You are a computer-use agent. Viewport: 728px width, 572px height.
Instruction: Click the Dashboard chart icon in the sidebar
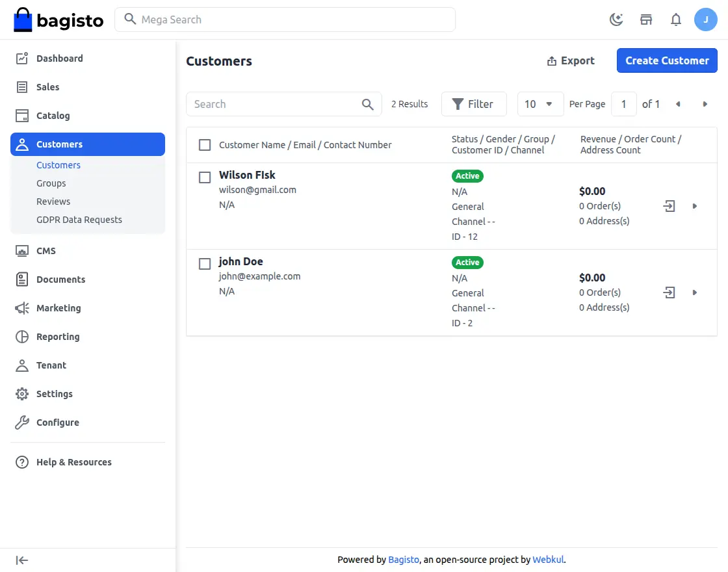point(22,58)
